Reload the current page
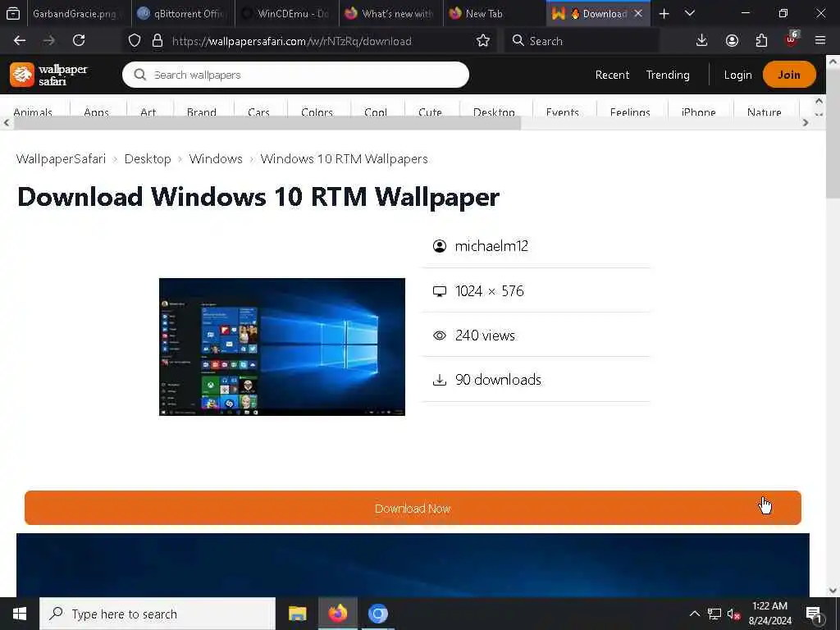The height and width of the screenshot is (630, 840). [x=79, y=41]
